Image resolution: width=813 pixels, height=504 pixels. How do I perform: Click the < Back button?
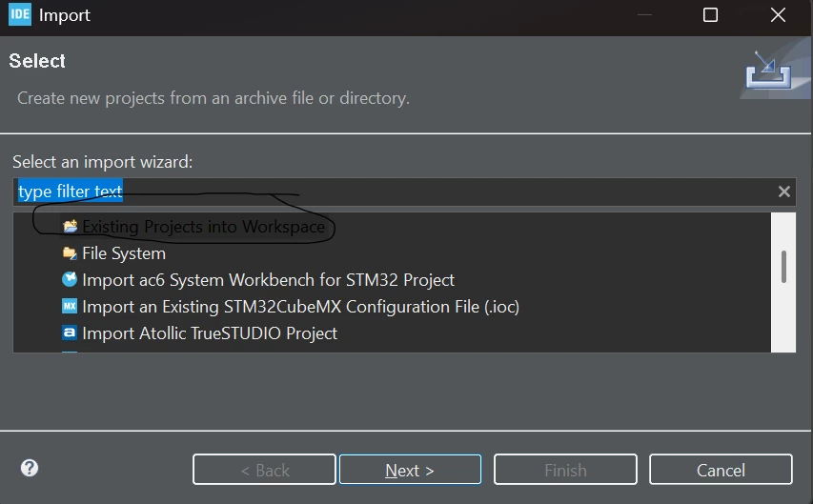[x=264, y=470]
